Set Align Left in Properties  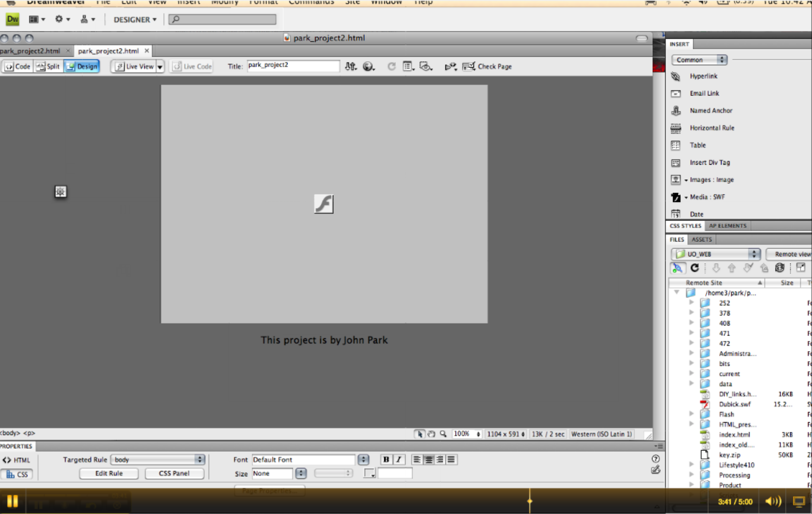click(x=417, y=459)
